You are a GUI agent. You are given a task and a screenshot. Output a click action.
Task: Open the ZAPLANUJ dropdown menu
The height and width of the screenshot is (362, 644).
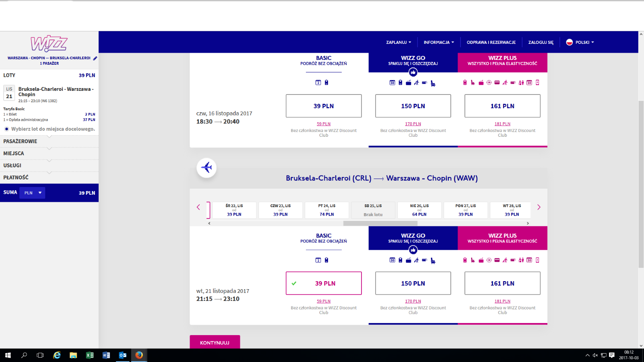[398, 42]
